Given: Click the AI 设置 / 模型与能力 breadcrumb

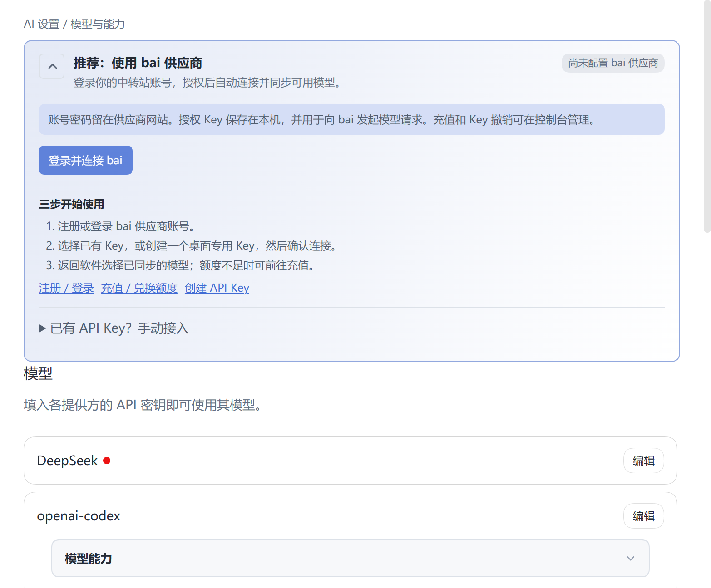Looking at the screenshot, I should coord(74,24).
